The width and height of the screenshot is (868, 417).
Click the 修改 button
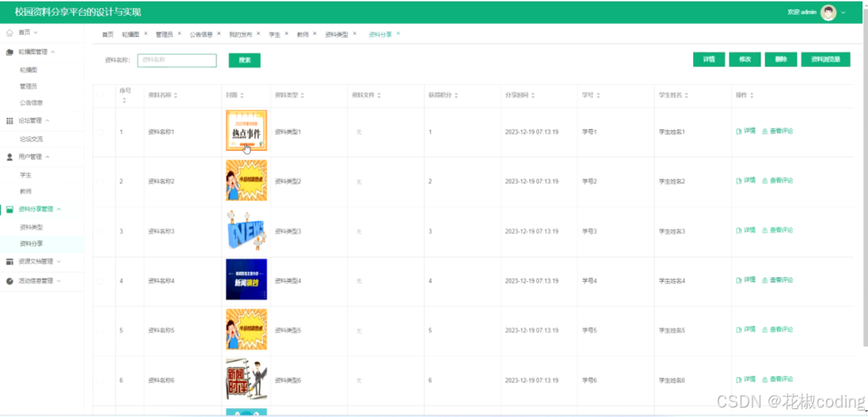[745, 60]
